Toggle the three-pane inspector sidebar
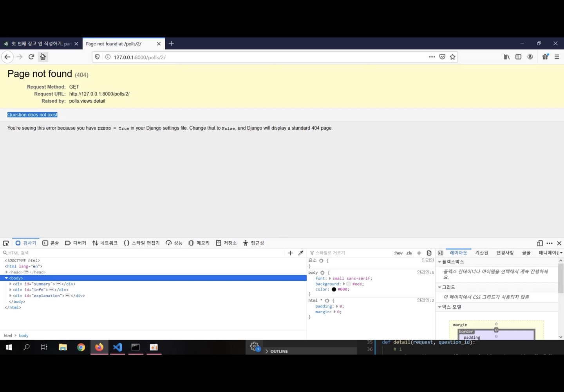The height and width of the screenshot is (392, 564). coord(441,253)
